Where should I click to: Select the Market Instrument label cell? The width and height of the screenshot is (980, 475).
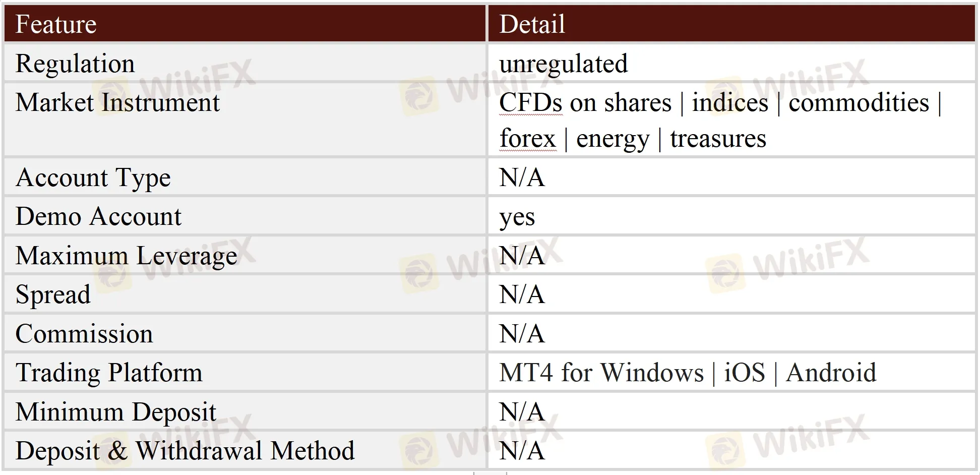pyautogui.click(x=117, y=102)
